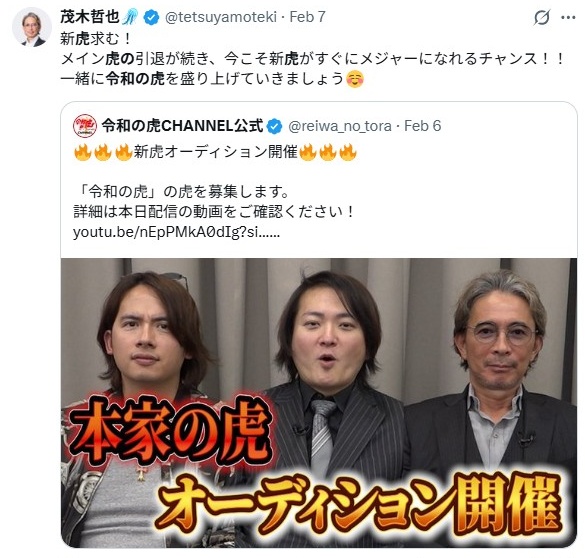Open the @reiwa_no_tora handle
The image size is (585, 558).
tap(340, 126)
